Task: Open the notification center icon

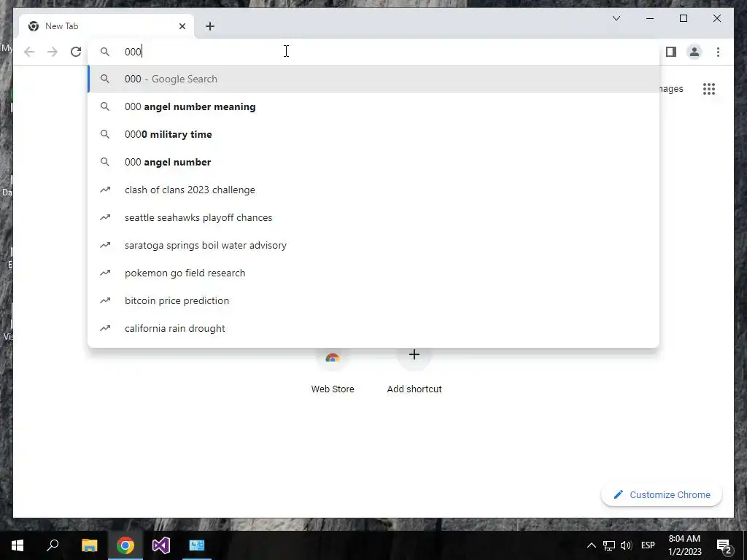Action: [724, 545]
